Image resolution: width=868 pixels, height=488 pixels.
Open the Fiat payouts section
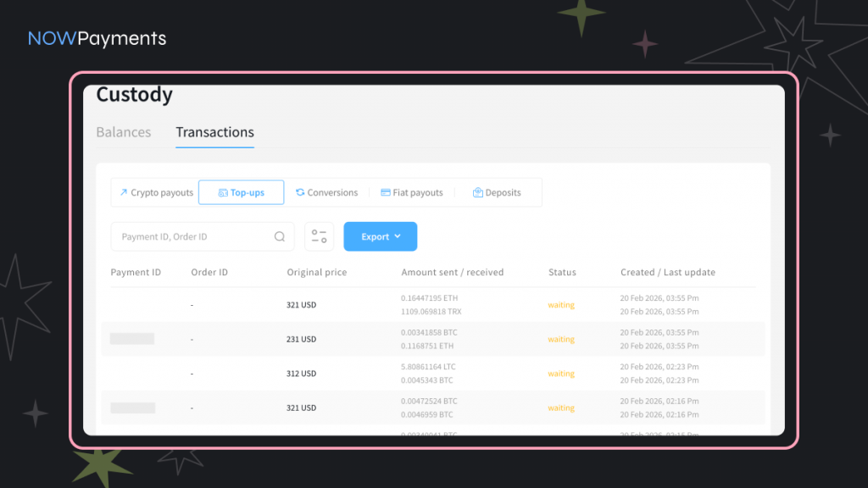[x=416, y=193]
